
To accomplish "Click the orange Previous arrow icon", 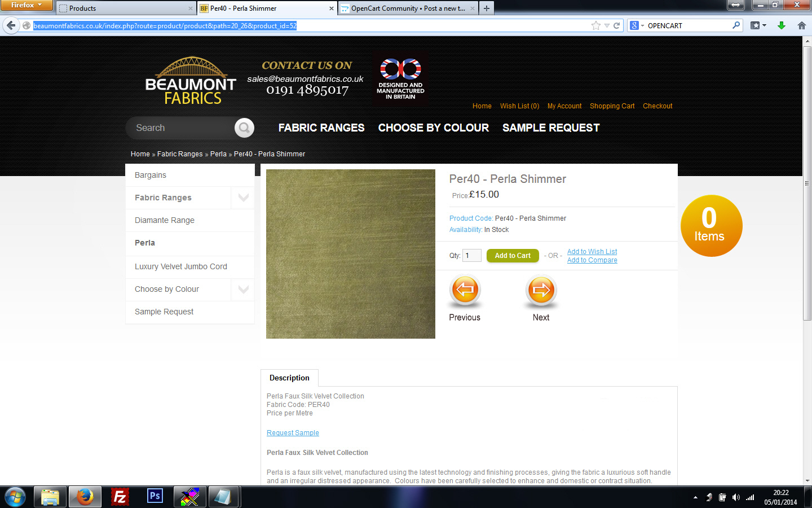I will click(465, 291).
